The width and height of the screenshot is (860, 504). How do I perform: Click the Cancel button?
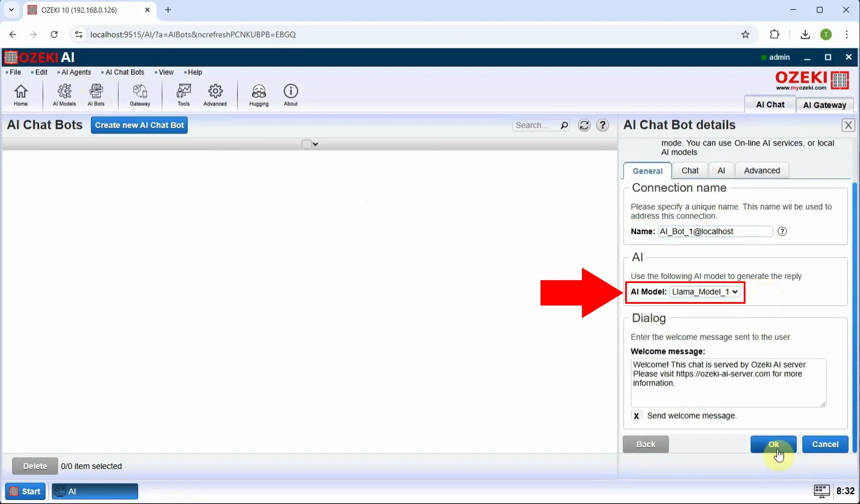[825, 444]
